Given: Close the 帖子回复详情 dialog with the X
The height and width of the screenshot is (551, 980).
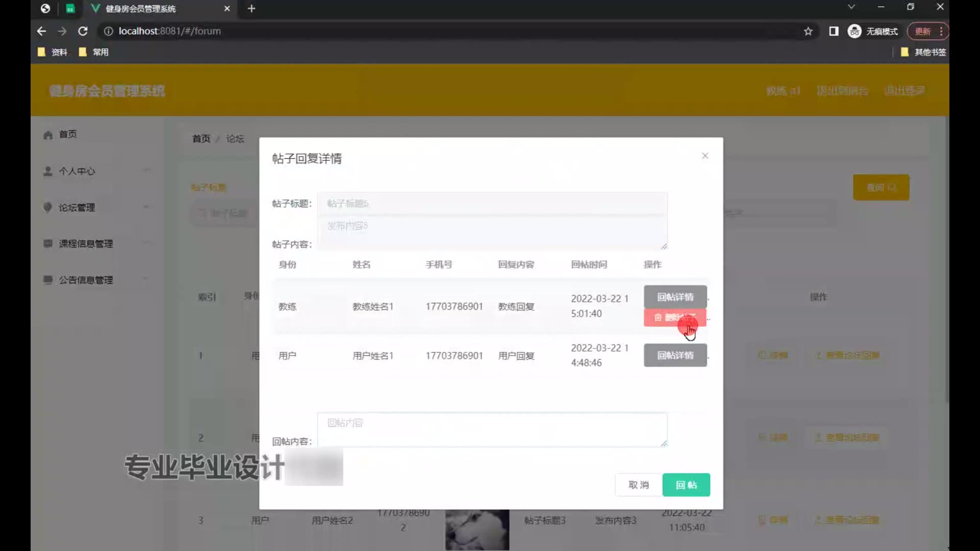Looking at the screenshot, I should click(705, 156).
